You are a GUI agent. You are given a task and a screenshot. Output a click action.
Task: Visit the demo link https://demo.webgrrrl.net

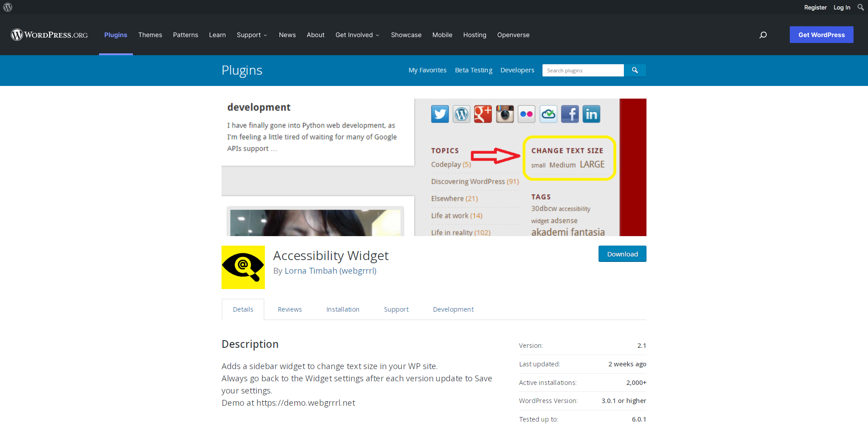306,403
